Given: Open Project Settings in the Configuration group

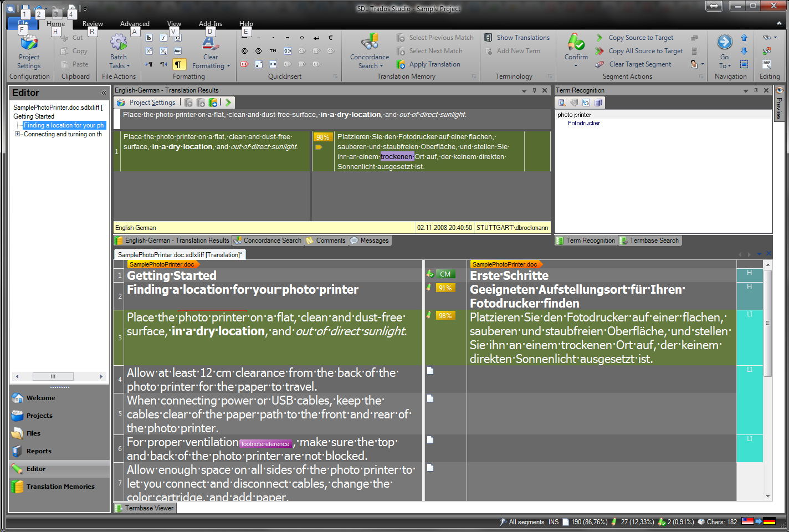Looking at the screenshot, I should 29,52.
